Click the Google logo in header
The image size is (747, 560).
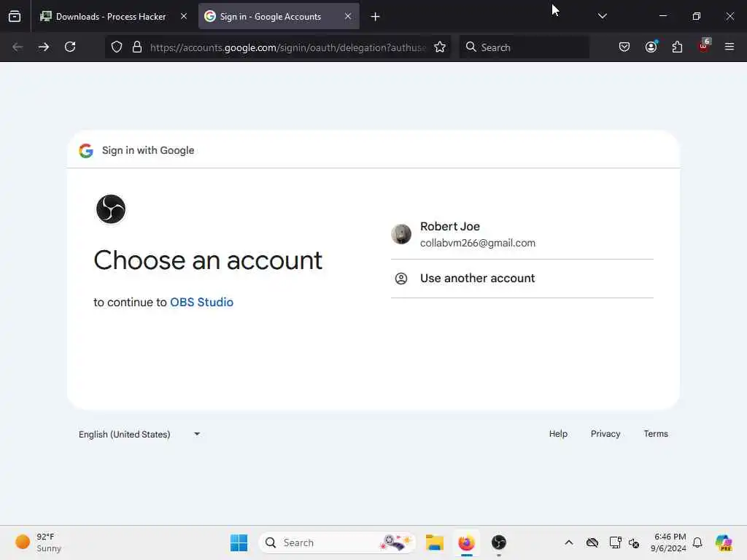86,150
